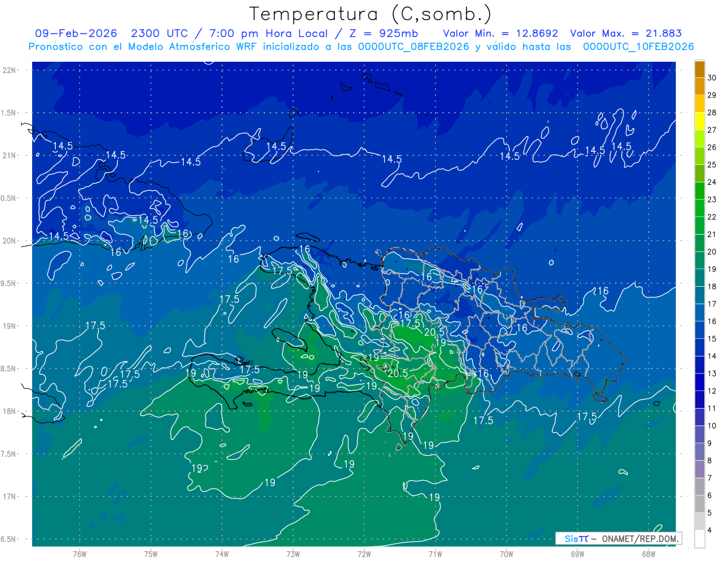The width and height of the screenshot is (728, 562).
Task: Select initialization time '0000UTC_08FEB2026'
Action: point(414,47)
